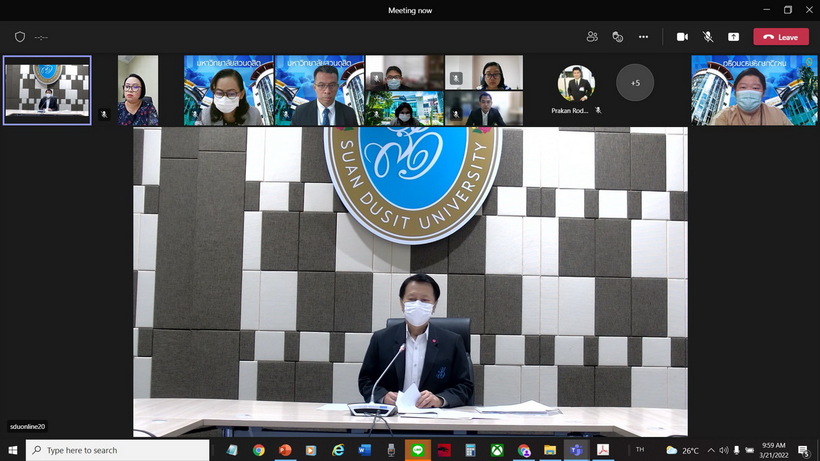Open the LINE app from the taskbar

point(417,450)
